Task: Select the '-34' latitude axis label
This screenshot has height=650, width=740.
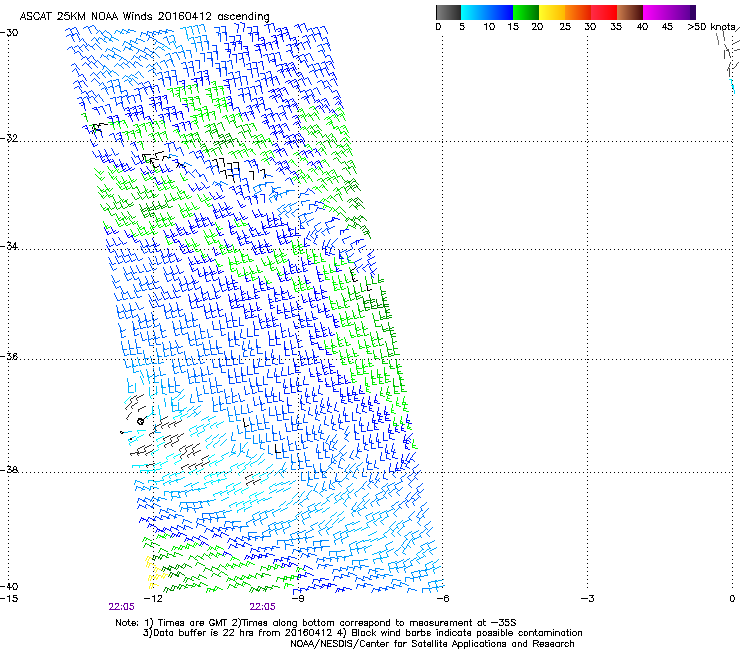Action: tap(9, 246)
